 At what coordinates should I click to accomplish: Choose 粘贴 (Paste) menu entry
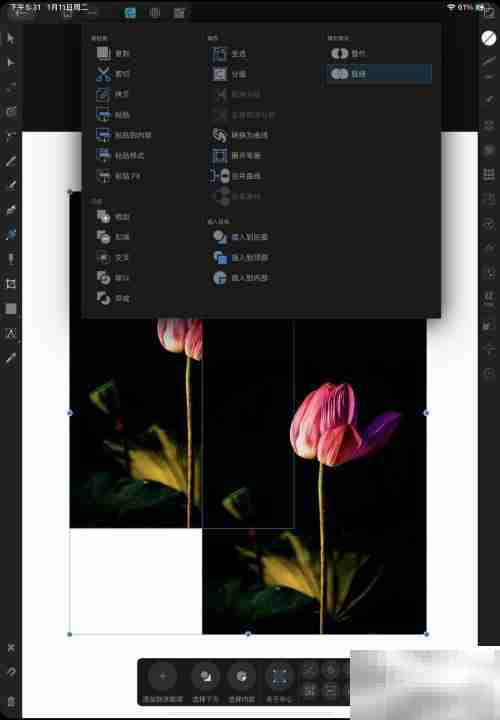113,115
